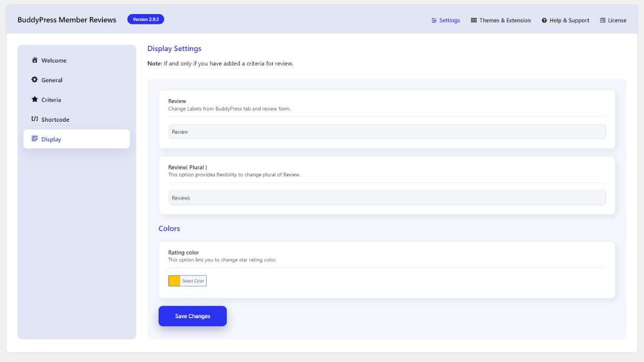Image resolution: width=644 pixels, height=362 pixels.
Task: Click the Colors section heading
Action: click(169, 228)
